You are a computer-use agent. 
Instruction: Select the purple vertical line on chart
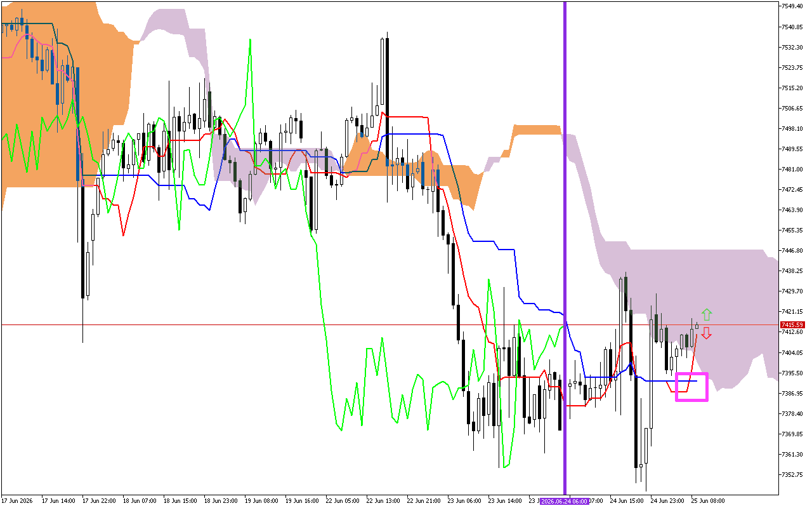tap(565, 248)
